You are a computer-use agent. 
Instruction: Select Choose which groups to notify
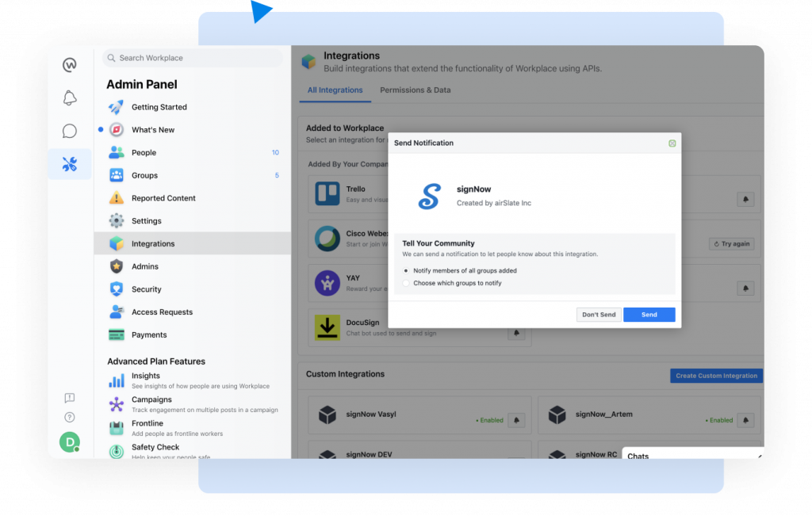pos(406,283)
